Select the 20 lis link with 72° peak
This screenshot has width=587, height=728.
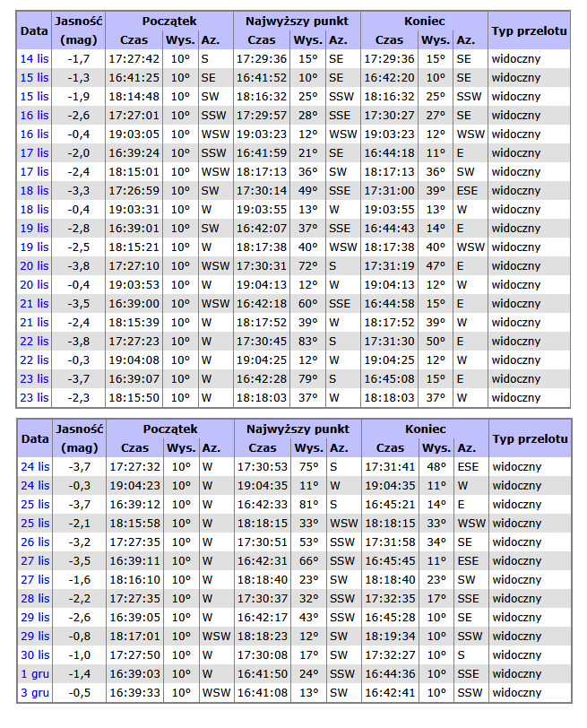[34, 265]
